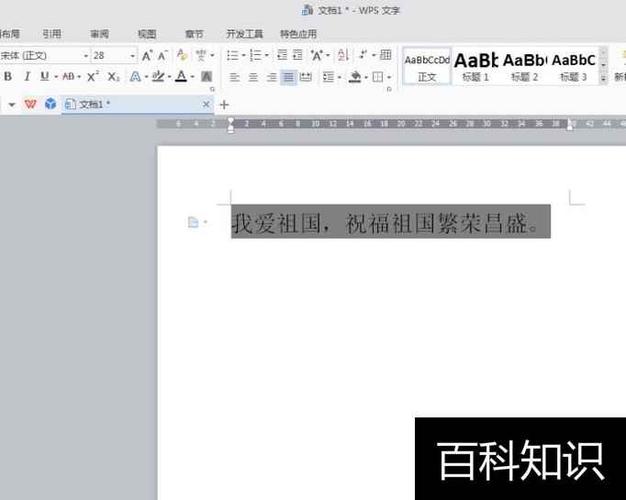Open the font size dropdown showing 28

click(x=133, y=56)
